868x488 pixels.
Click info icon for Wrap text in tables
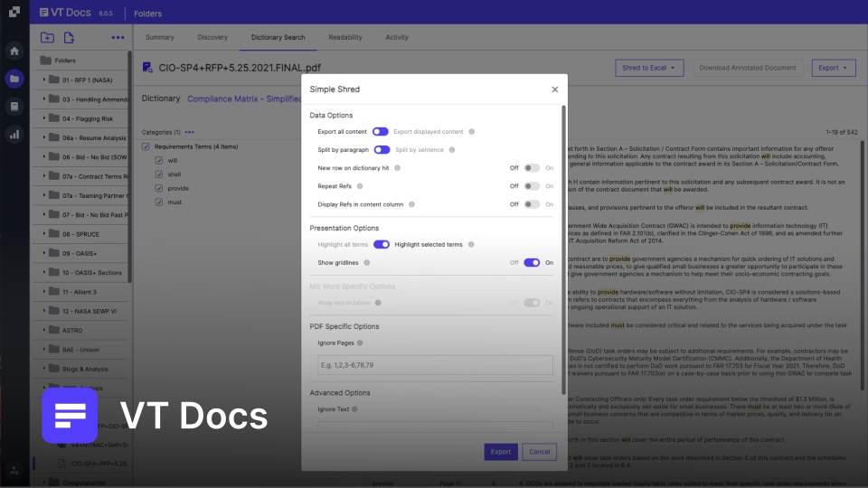378,303
